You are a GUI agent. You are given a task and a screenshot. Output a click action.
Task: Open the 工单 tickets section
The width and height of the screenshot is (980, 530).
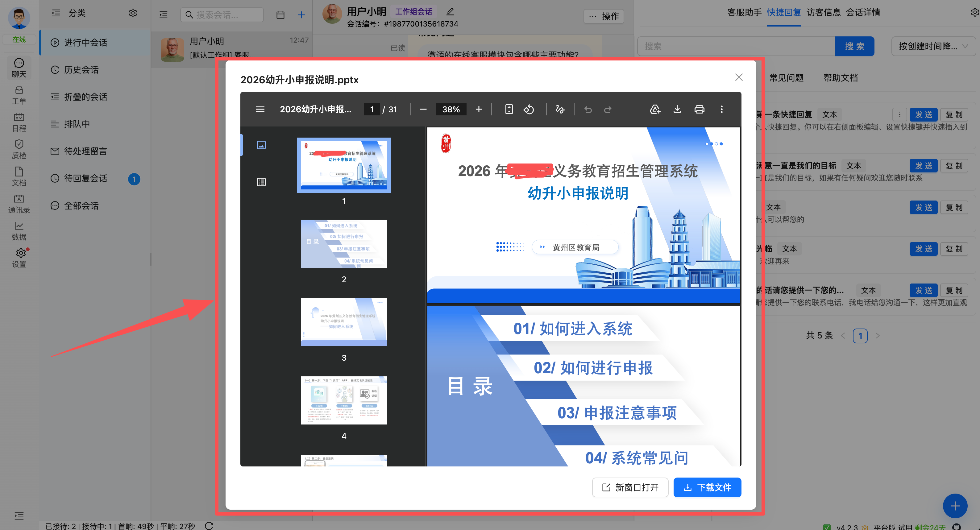tap(19, 95)
